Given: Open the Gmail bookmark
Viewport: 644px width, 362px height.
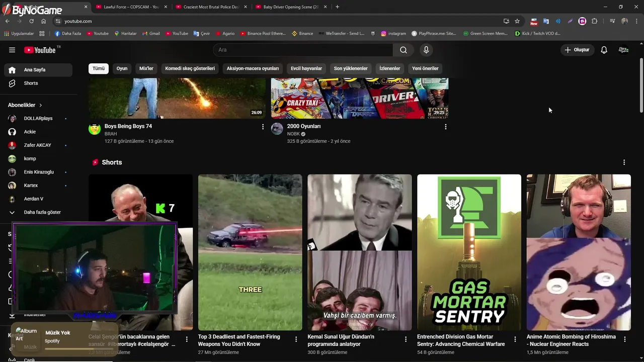Looking at the screenshot, I should click(x=150, y=34).
